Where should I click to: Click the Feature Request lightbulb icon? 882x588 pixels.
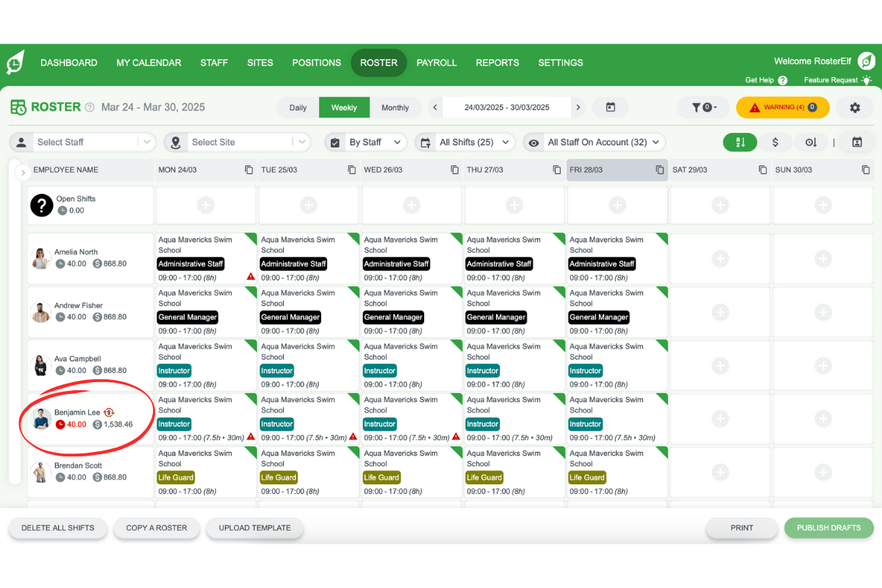pyautogui.click(x=867, y=80)
